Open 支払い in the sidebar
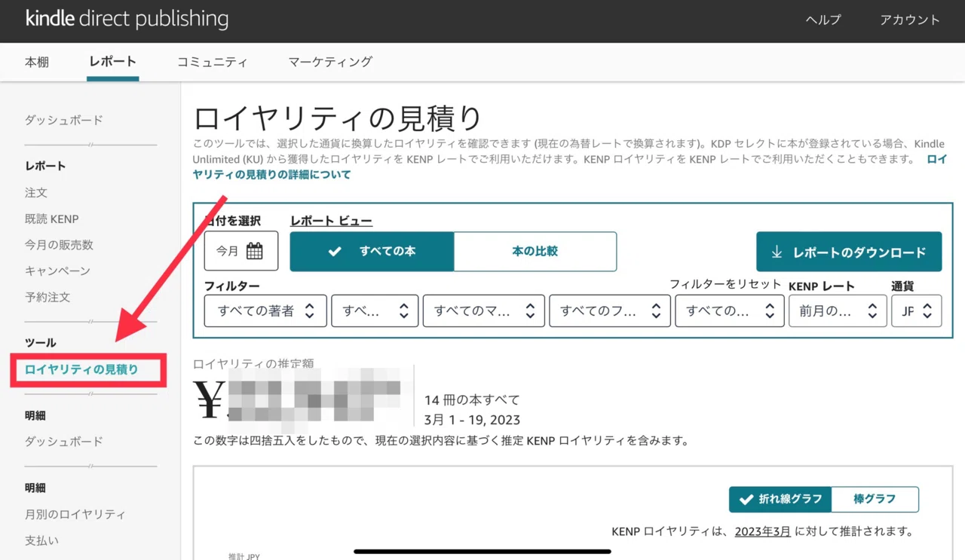The height and width of the screenshot is (560, 965). point(41,540)
